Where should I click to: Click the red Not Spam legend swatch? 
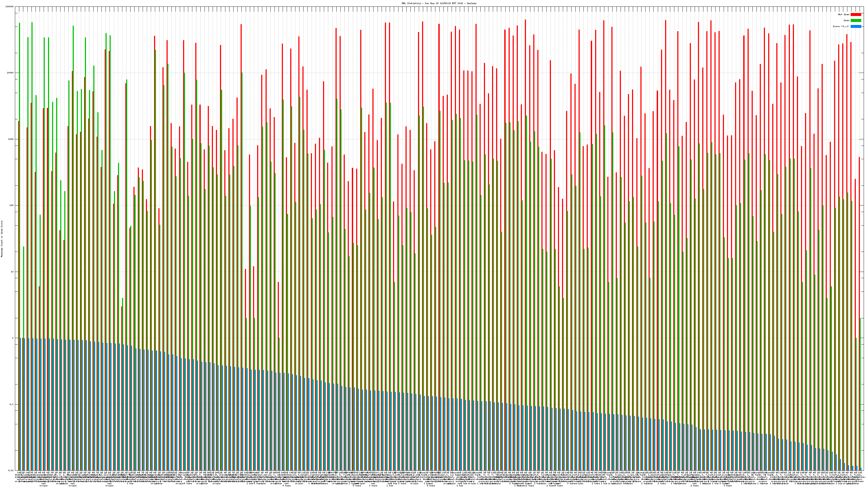pos(856,14)
